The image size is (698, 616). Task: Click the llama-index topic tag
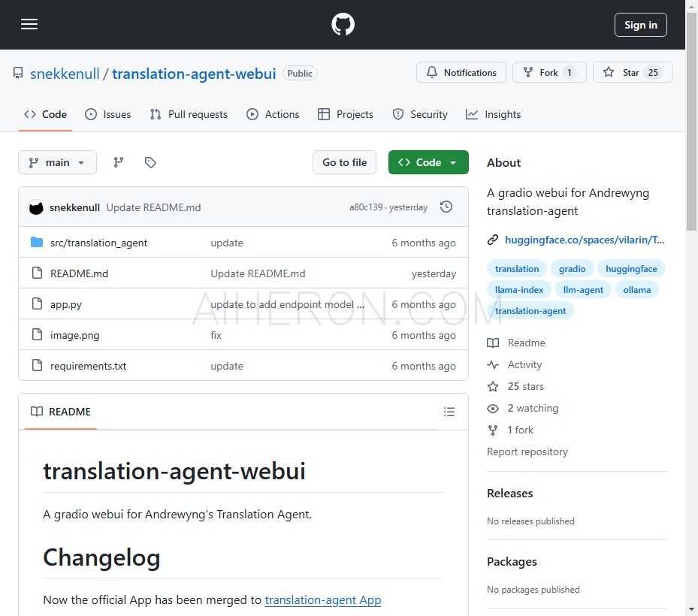point(519,290)
